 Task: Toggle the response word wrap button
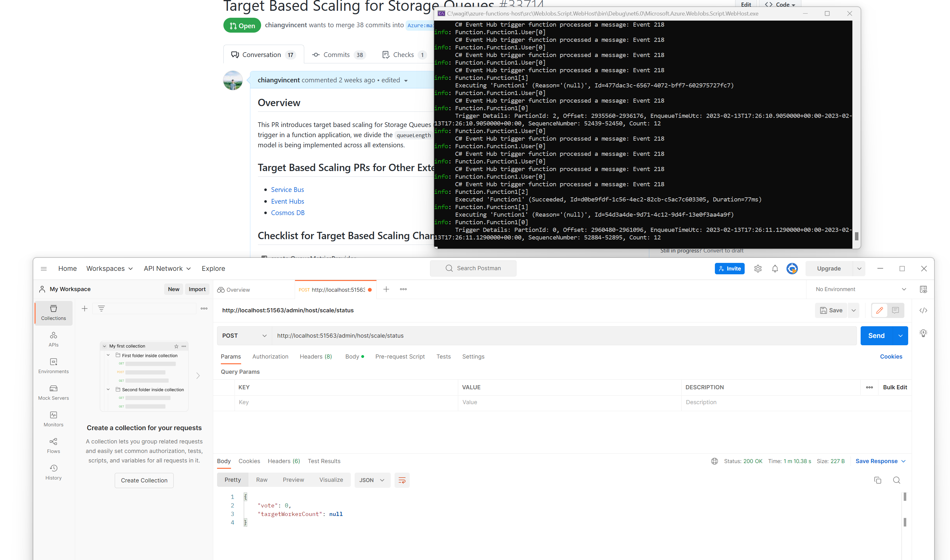401,480
